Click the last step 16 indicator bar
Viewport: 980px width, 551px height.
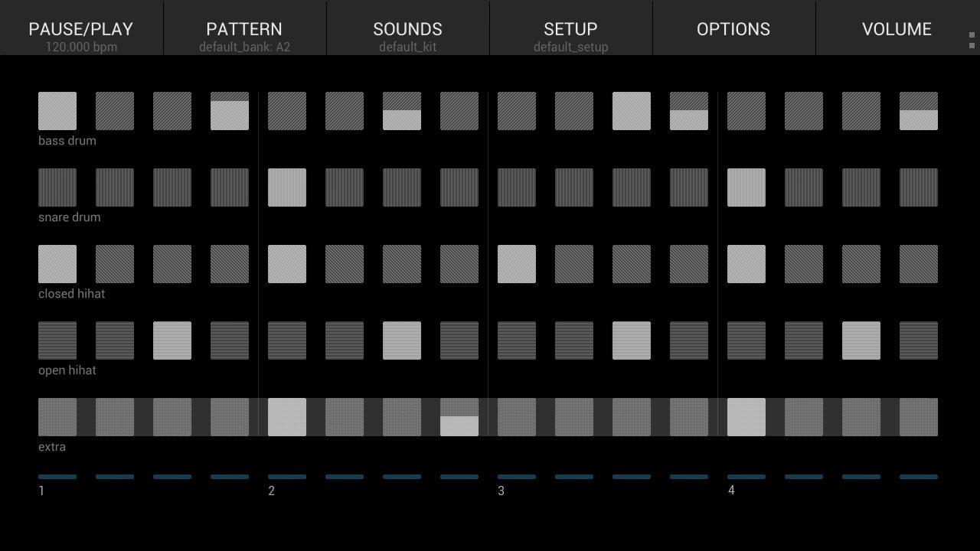[919, 477]
